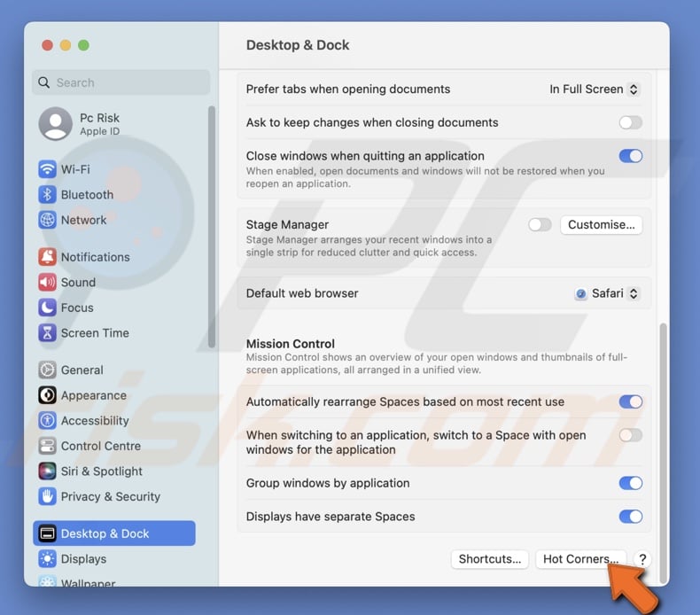
Task: Click the Appearance icon in sidebar
Action: coord(47,395)
